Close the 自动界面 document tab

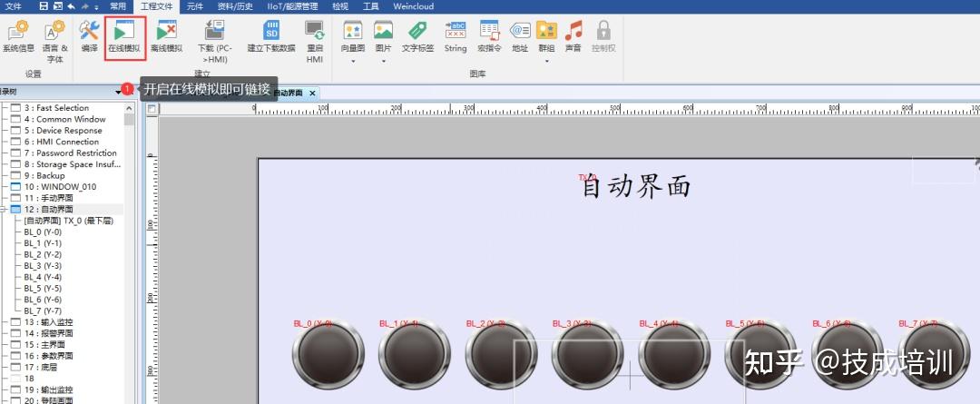tap(312, 93)
